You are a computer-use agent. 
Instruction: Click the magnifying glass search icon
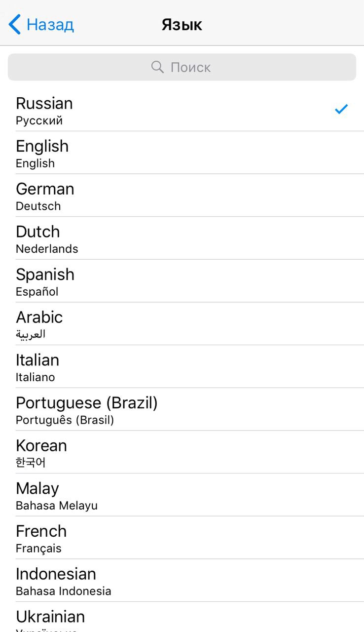[x=157, y=67]
